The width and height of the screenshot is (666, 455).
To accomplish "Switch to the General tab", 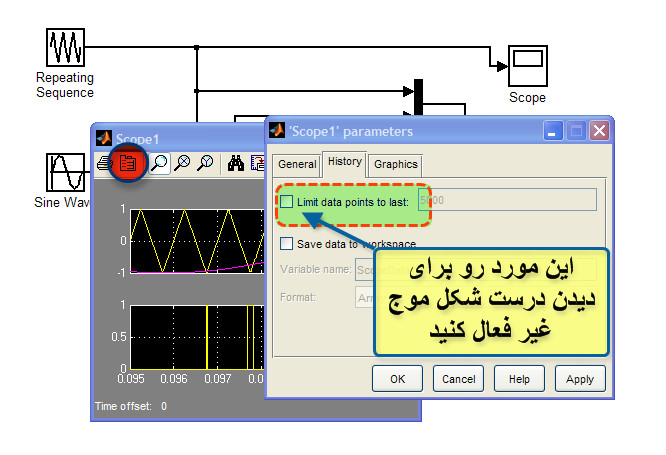I will point(296,164).
